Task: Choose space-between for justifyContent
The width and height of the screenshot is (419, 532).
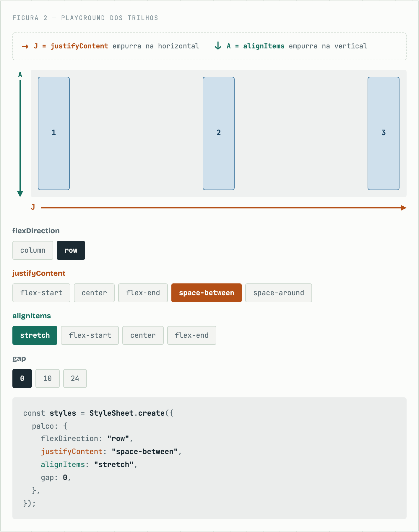Action: [207, 293]
